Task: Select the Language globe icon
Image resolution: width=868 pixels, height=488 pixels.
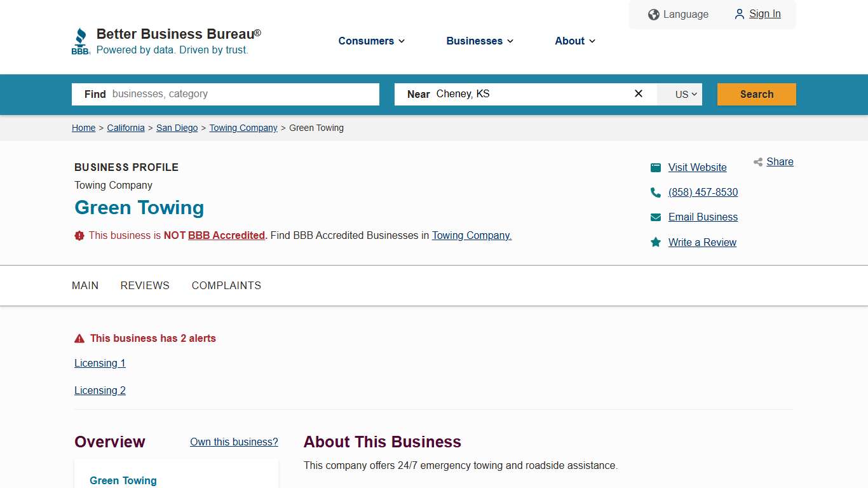Action: click(x=653, y=14)
